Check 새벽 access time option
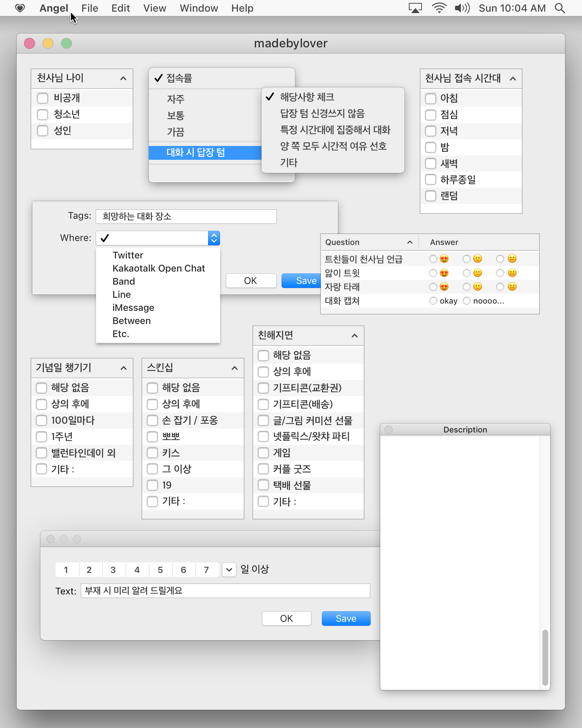Image resolution: width=582 pixels, height=728 pixels. [431, 163]
